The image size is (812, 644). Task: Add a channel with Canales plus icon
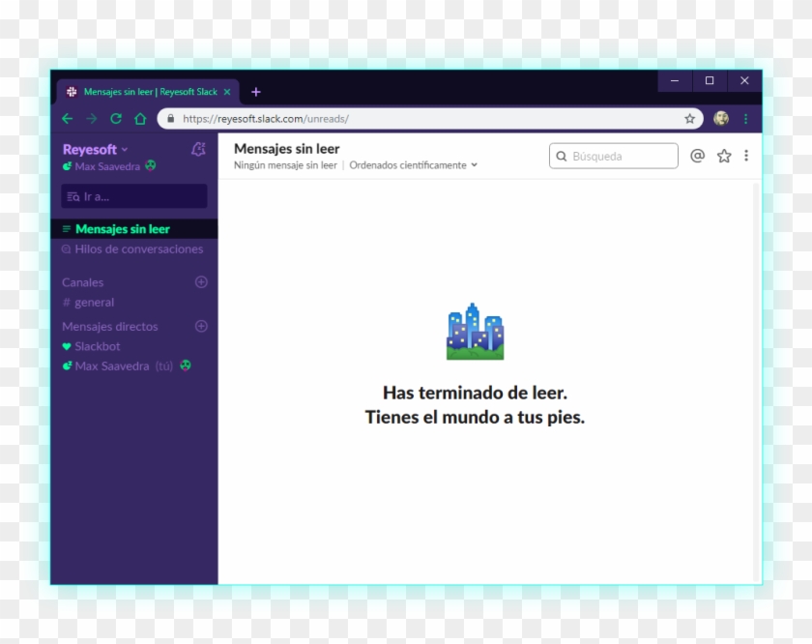[201, 282]
